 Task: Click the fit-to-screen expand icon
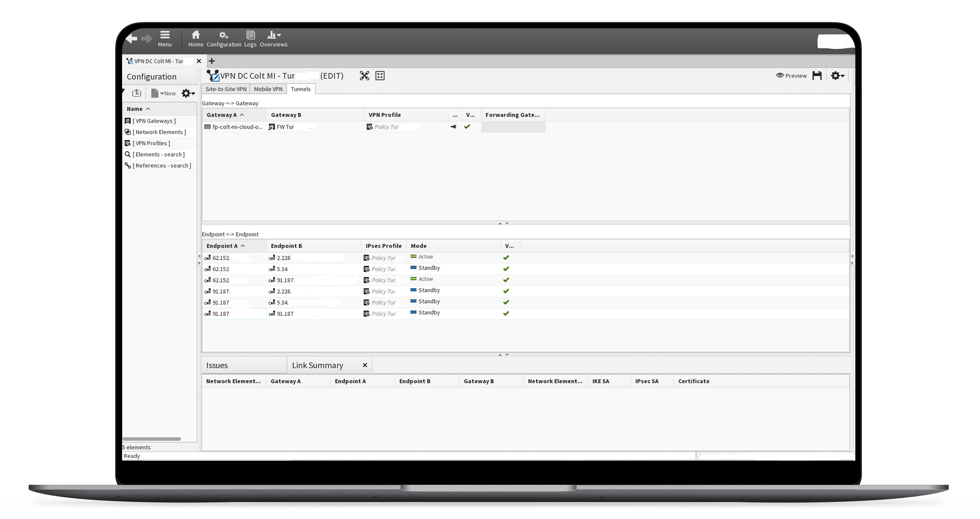tap(364, 76)
